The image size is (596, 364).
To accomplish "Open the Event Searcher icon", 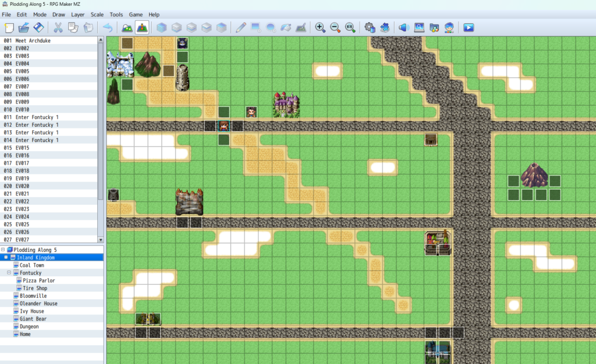I will tap(419, 28).
